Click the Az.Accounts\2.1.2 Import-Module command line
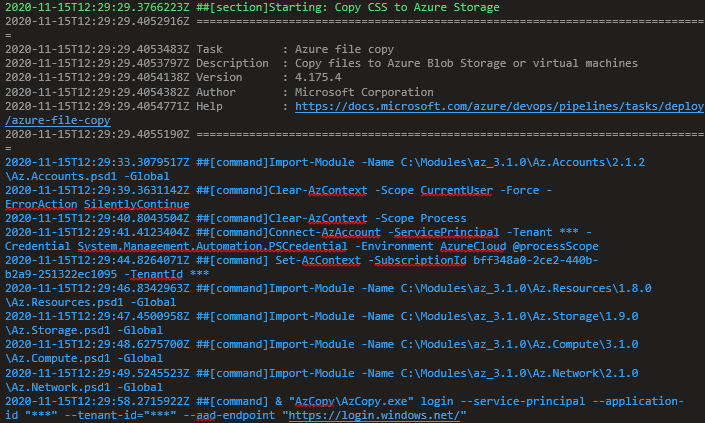Viewport: 705px width, 423px height. tap(325, 162)
